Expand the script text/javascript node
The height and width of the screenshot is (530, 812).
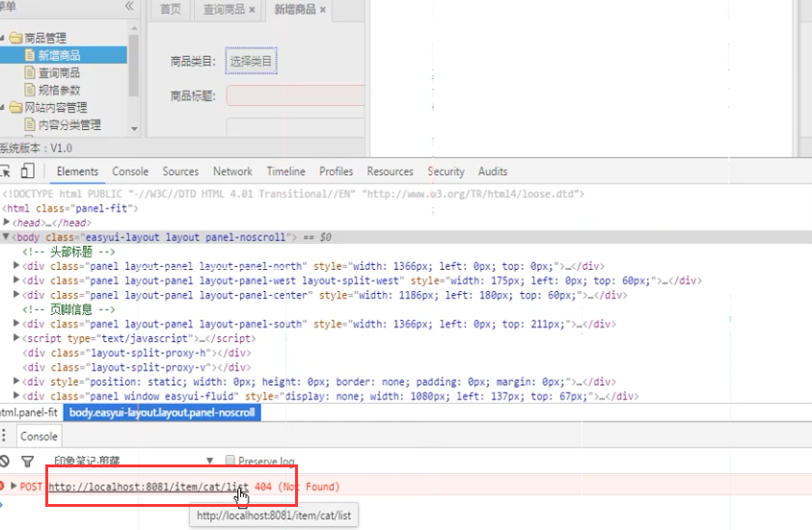click(16, 338)
